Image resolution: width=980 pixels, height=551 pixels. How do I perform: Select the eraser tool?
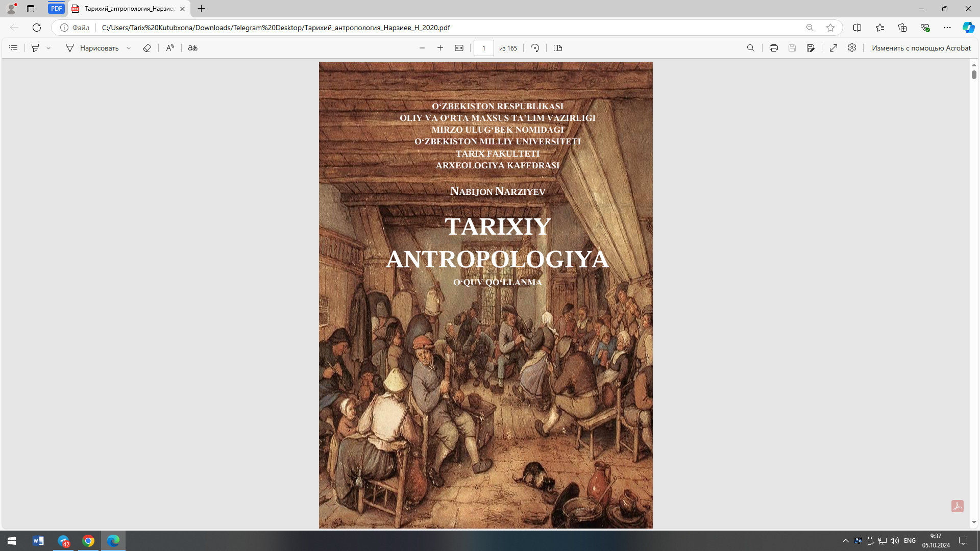tap(147, 48)
